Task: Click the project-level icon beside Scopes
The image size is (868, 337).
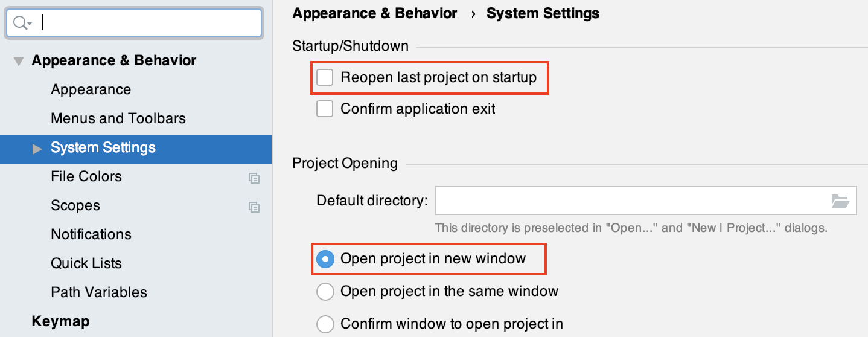Action: click(254, 207)
